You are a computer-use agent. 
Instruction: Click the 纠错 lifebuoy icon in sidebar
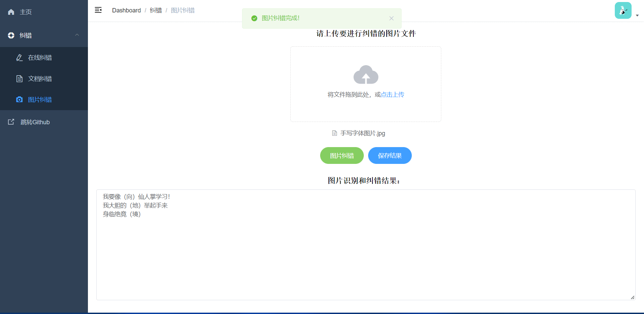pos(11,35)
